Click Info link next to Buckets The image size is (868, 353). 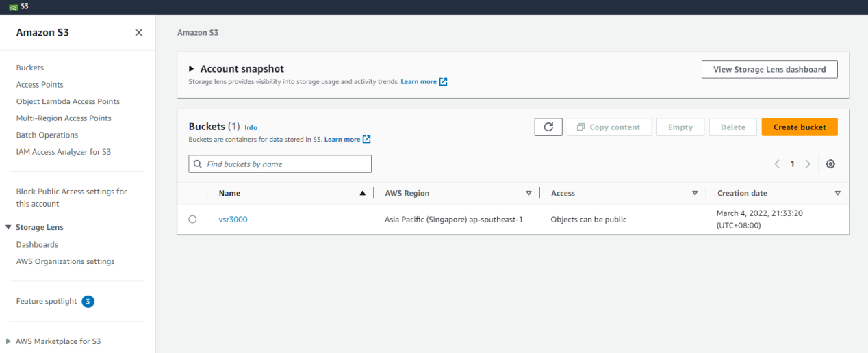click(x=251, y=127)
